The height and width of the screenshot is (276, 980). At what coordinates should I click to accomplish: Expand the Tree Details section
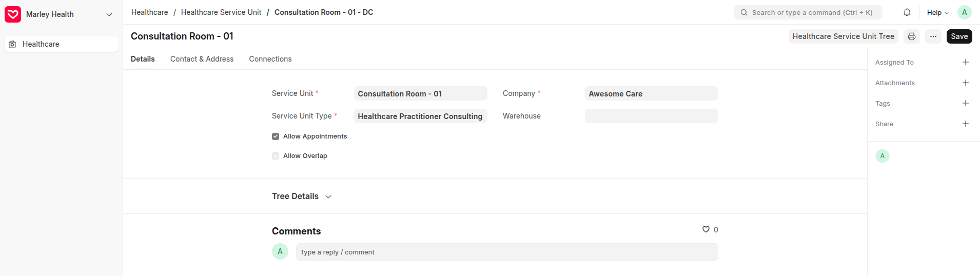[x=302, y=196]
